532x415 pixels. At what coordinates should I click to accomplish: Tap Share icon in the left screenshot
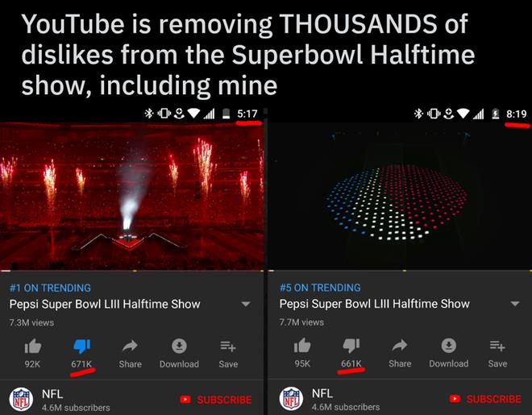point(130,346)
